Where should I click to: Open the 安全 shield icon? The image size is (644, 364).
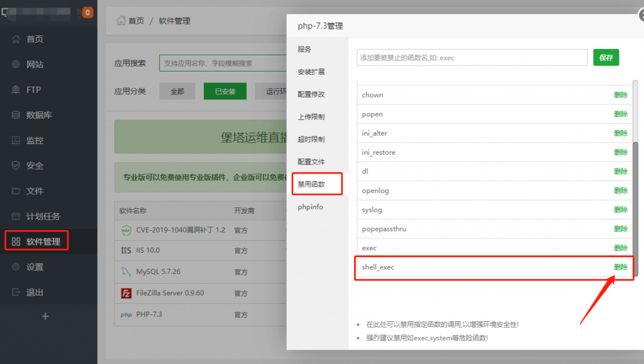click(16, 166)
